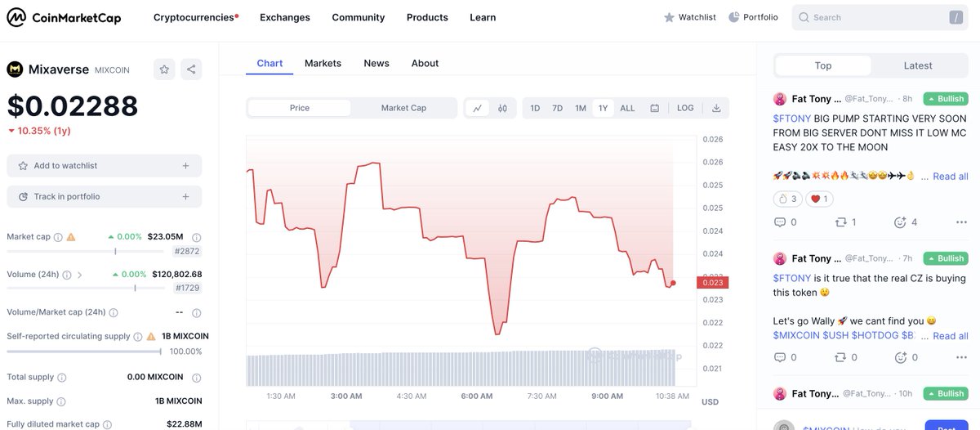Viewport: 980px width, 430px height.
Task: Open the CoinMarketCap home logo
Action: coord(64,17)
